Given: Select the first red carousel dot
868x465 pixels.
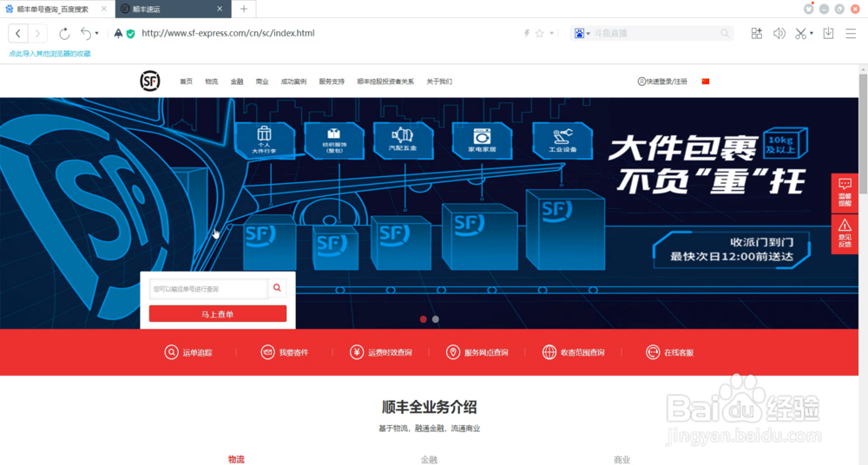Looking at the screenshot, I should coord(423,319).
